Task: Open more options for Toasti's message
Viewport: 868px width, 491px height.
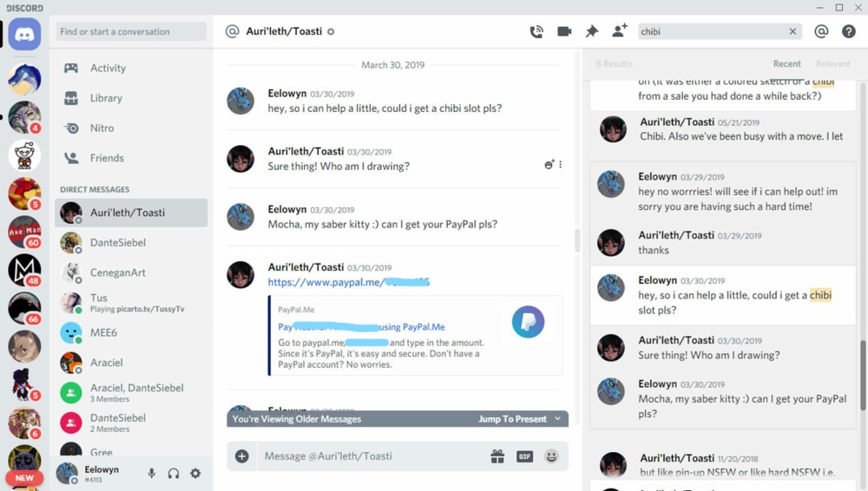Action: (560, 165)
